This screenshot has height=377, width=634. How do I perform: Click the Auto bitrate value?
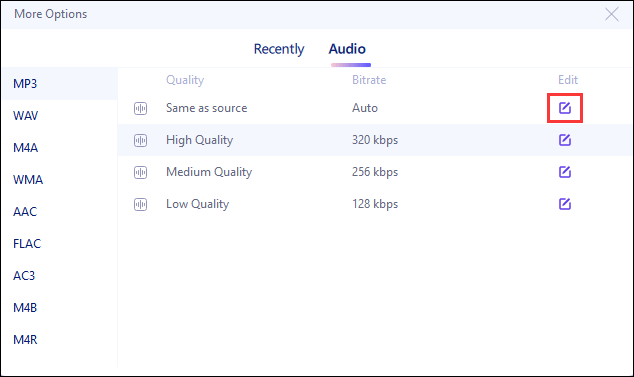(365, 108)
